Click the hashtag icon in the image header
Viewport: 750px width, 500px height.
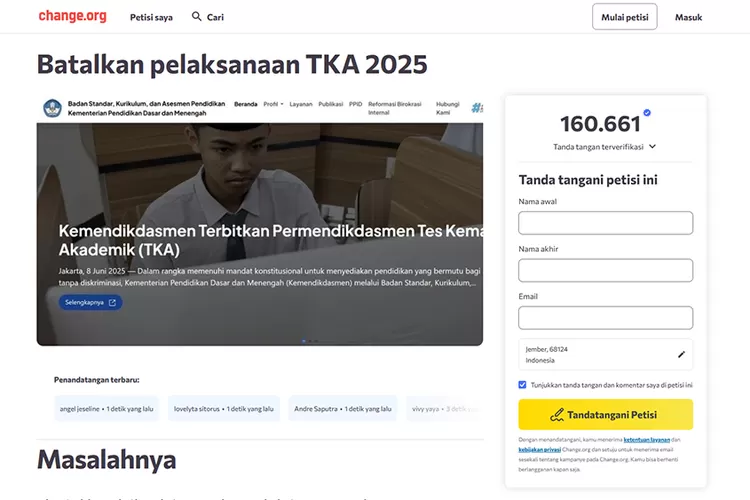(x=477, y=108)
